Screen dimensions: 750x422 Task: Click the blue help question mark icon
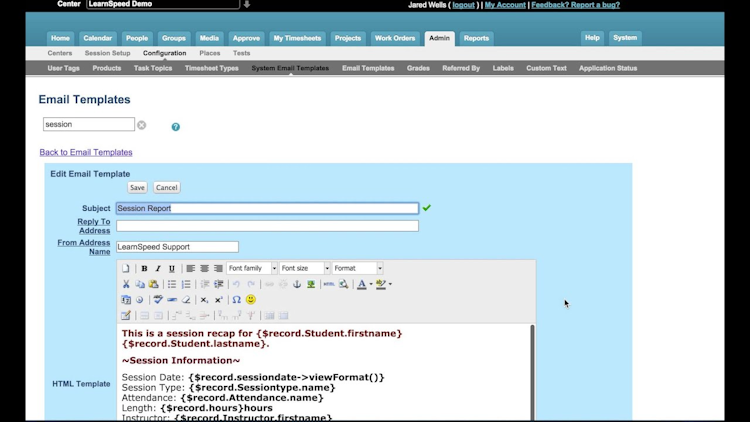coord(176,127)
